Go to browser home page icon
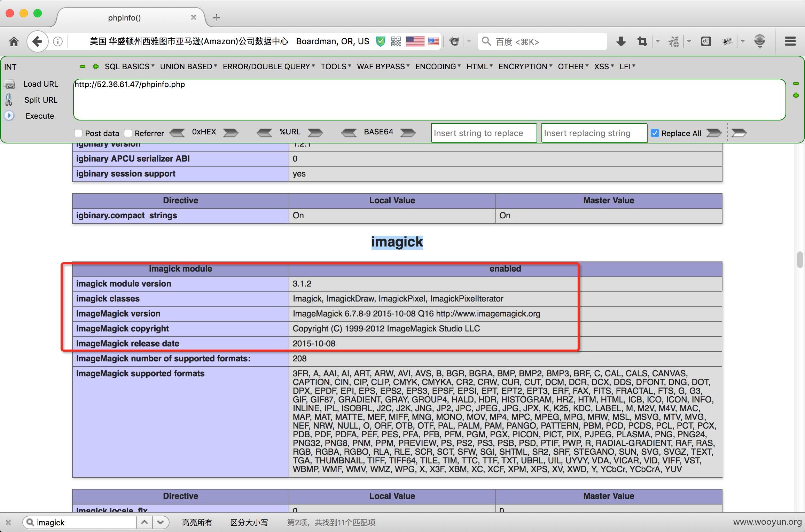805x532 pixels. 14,42
